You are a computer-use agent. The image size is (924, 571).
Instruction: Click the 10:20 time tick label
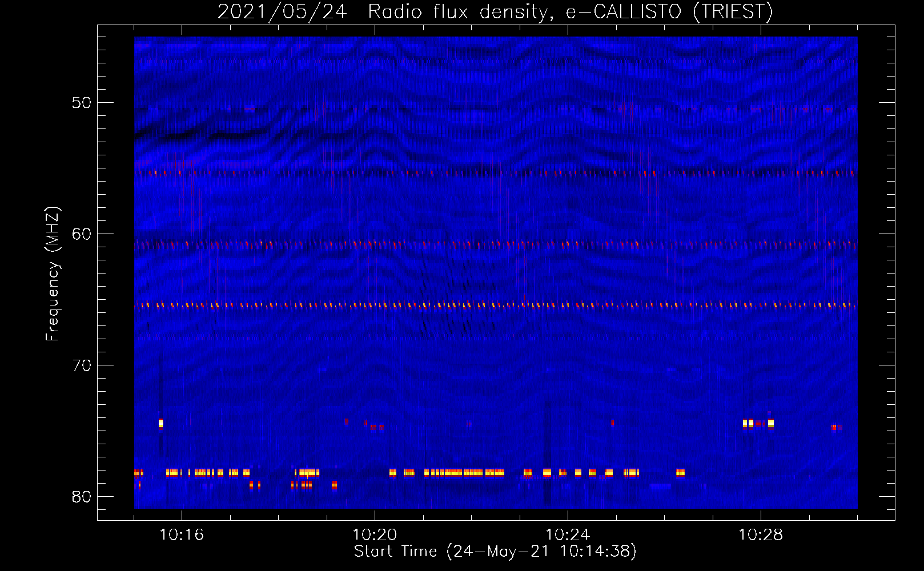click(x=375, y=535)
